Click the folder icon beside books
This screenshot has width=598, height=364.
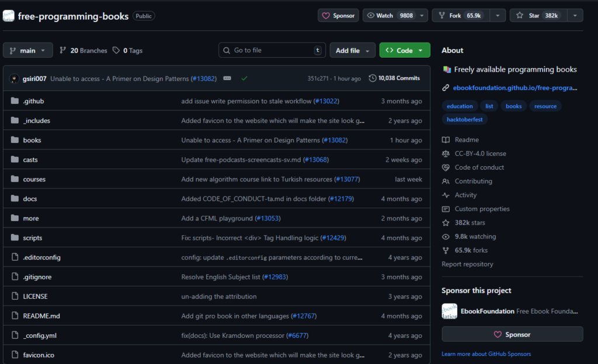pyautogui.click(x=15, y=140)
